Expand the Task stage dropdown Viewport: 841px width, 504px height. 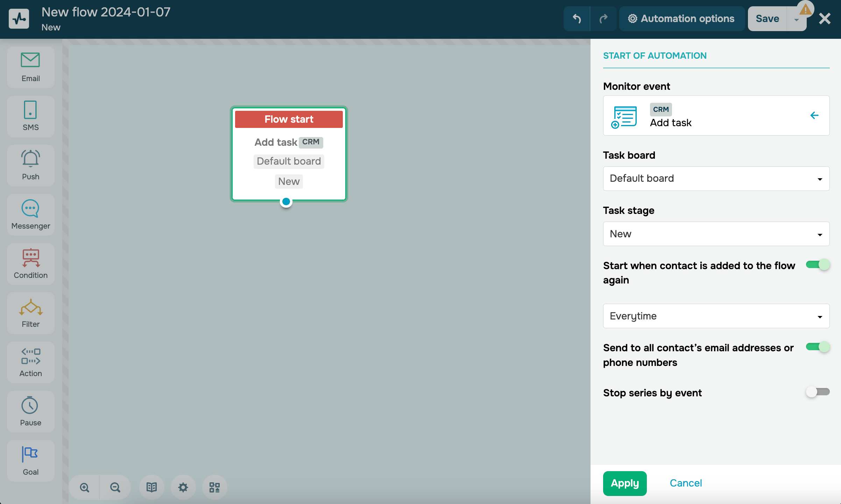716,234
